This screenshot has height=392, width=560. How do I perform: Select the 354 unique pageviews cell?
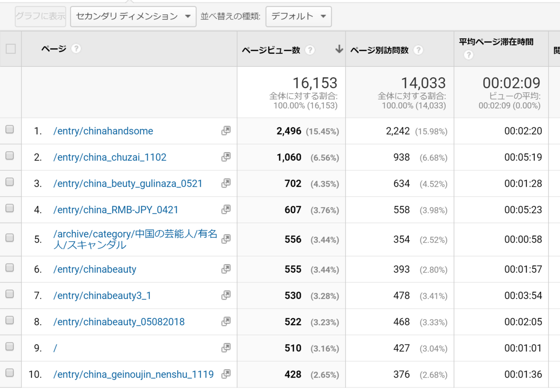click(401, 239)
